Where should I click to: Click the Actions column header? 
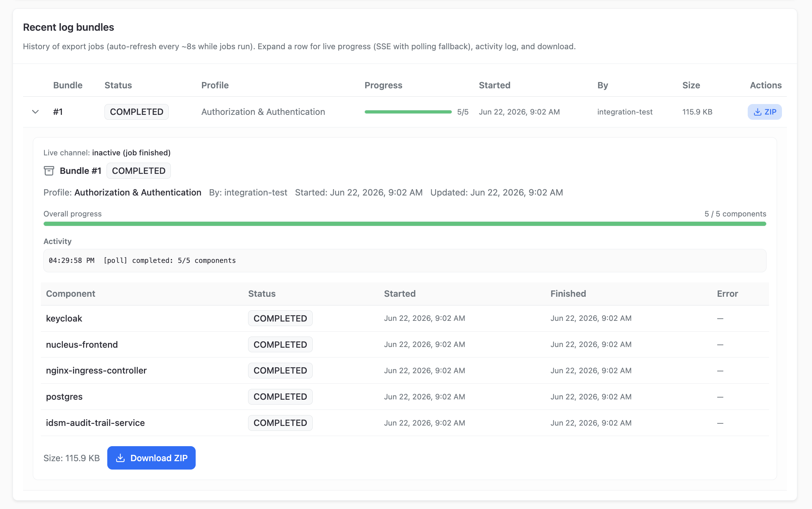[766, 85]
